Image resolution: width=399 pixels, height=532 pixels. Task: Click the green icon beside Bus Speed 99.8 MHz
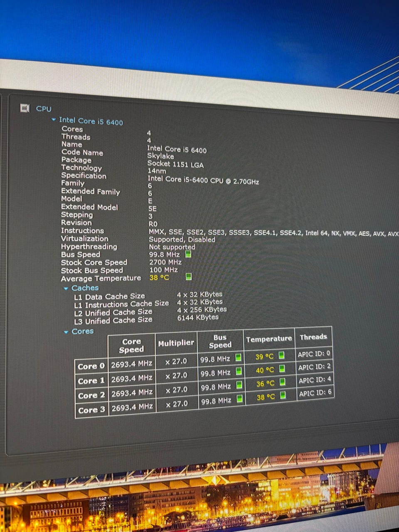[x=188, y=254]
